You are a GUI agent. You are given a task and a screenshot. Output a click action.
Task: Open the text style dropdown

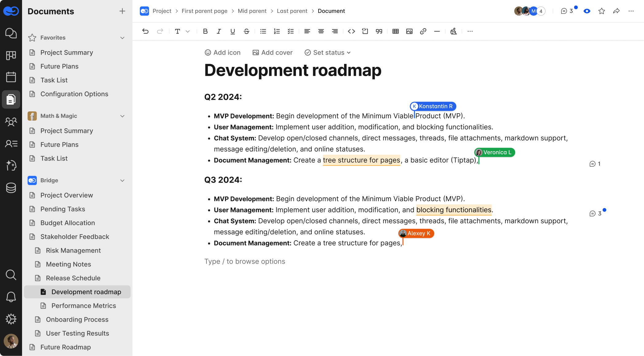coord(182,31)
